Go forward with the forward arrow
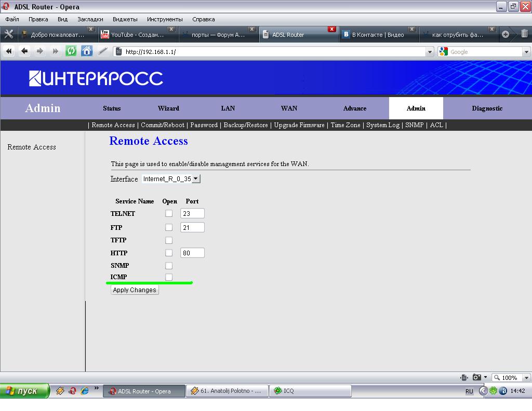The height and width of the screenshot is (411, 532). click(x=40, y=51)
